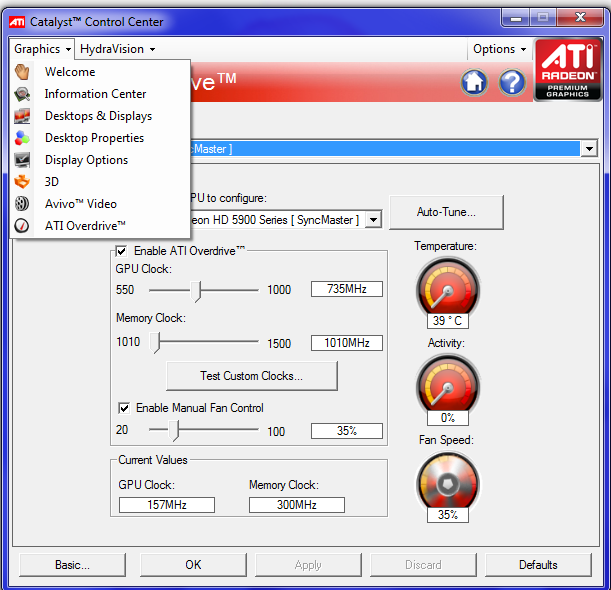
Task: Go to the Home page icon
Action: coord(474,82)
